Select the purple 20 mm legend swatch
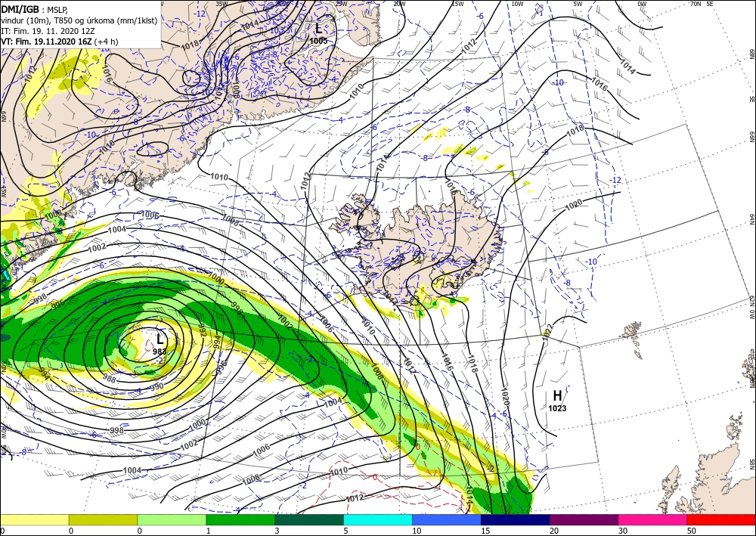 click(584, 519)
